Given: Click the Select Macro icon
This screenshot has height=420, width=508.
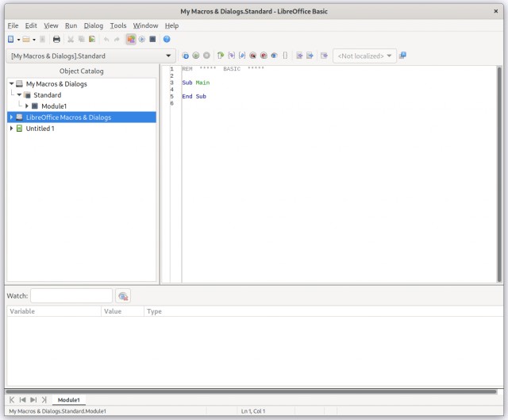Looking at the screenshot, I should [142, 39].
